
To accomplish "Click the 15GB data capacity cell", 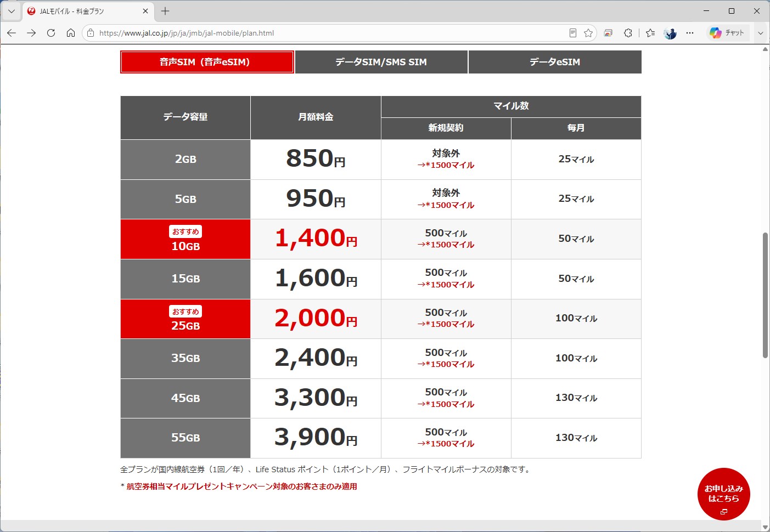I will click(x=186, y=279).
